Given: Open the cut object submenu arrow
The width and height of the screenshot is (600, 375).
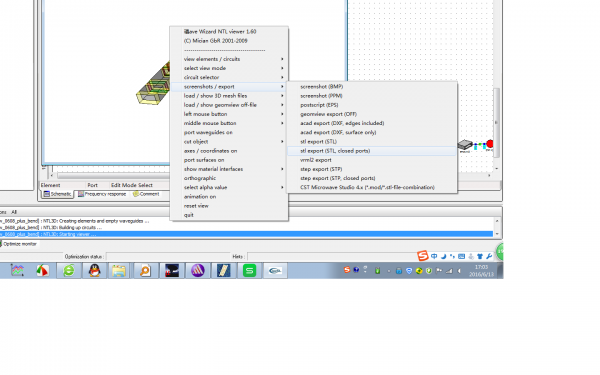Looking at the screenshot, I should (282, 142).
